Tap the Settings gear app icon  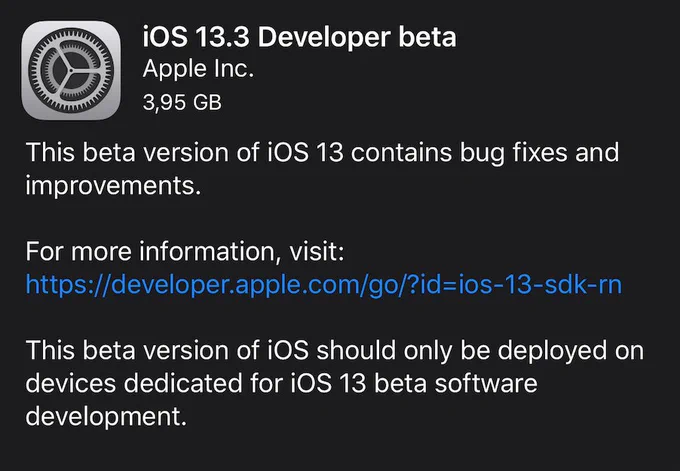pos(71,70)
